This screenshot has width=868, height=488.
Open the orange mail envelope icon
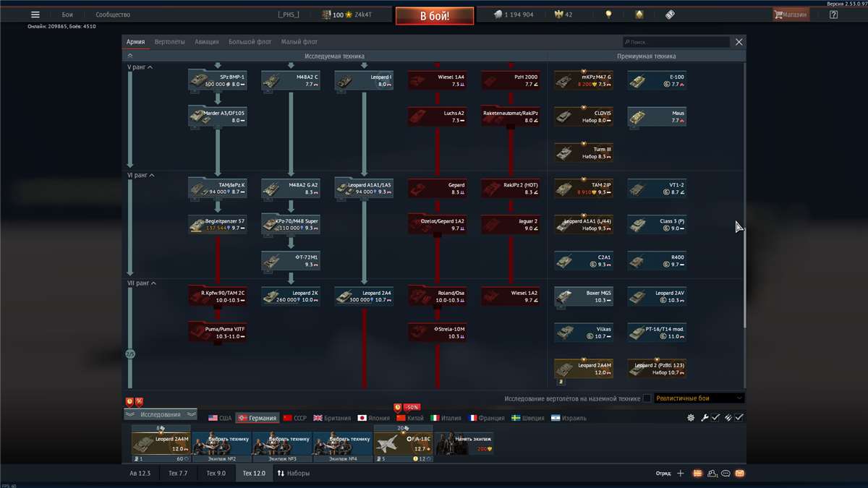[739, 474]
